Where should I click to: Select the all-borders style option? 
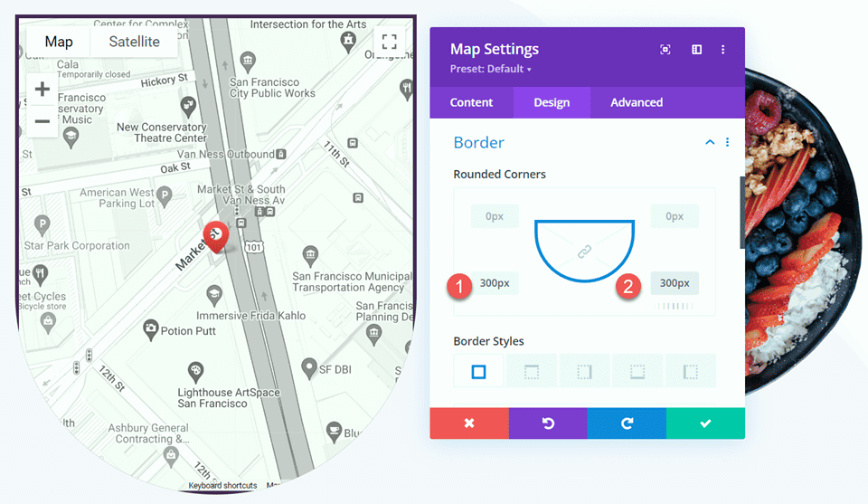[479, 371]
